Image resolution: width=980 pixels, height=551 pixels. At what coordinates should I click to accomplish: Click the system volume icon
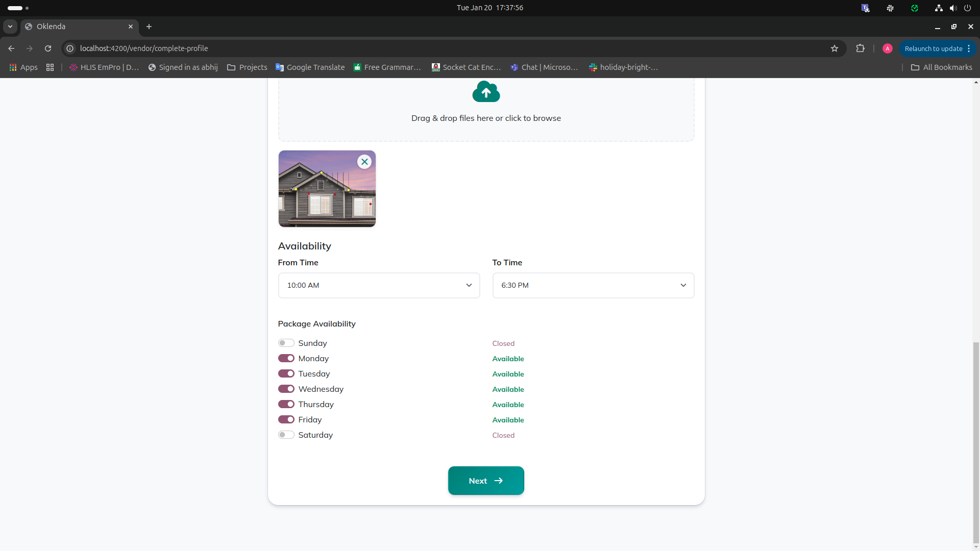coord(953,8)
